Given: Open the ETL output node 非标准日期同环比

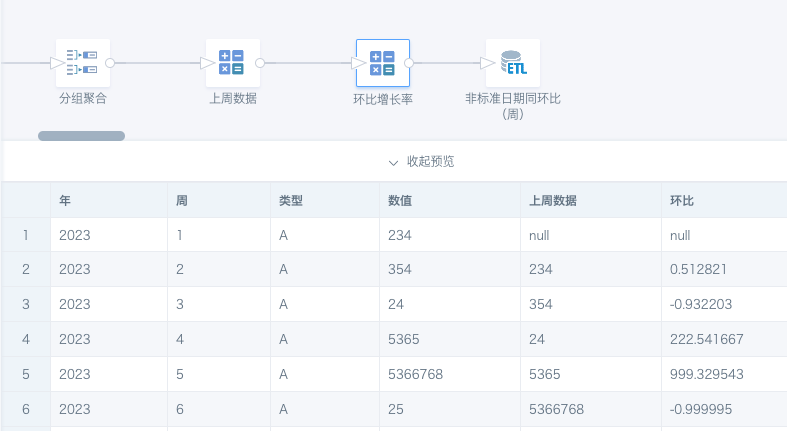Looking at the screenshot, I should click(x=513, y=63).
